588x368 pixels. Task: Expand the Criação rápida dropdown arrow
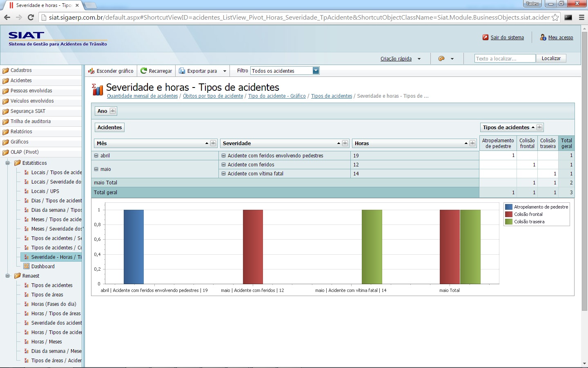click(x=419, y=59)
